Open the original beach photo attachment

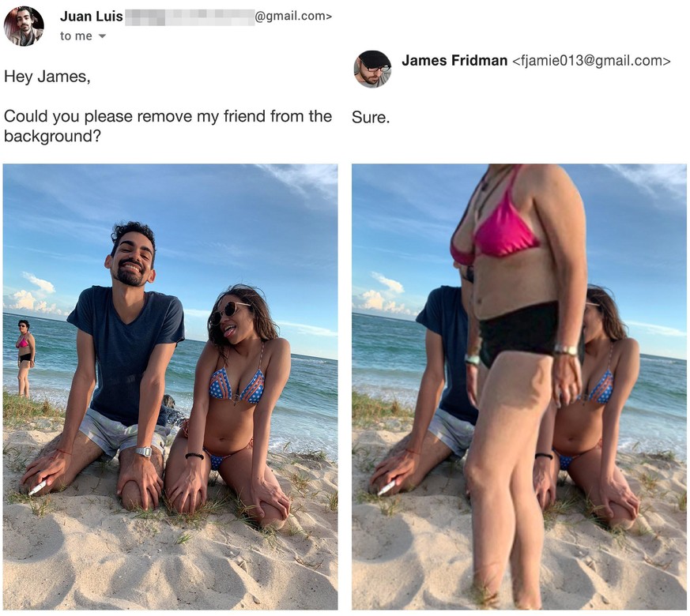tap(170, 386)
